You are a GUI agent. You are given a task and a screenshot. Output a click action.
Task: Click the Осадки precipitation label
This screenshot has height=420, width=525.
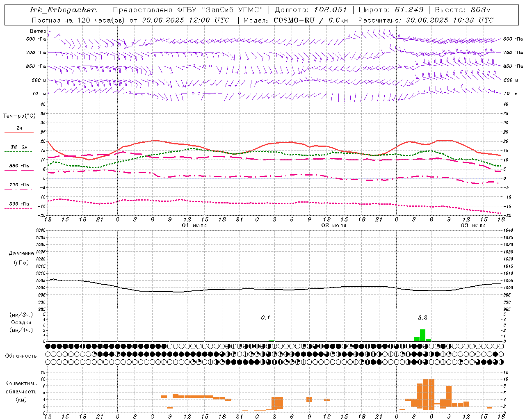point(21,322)
